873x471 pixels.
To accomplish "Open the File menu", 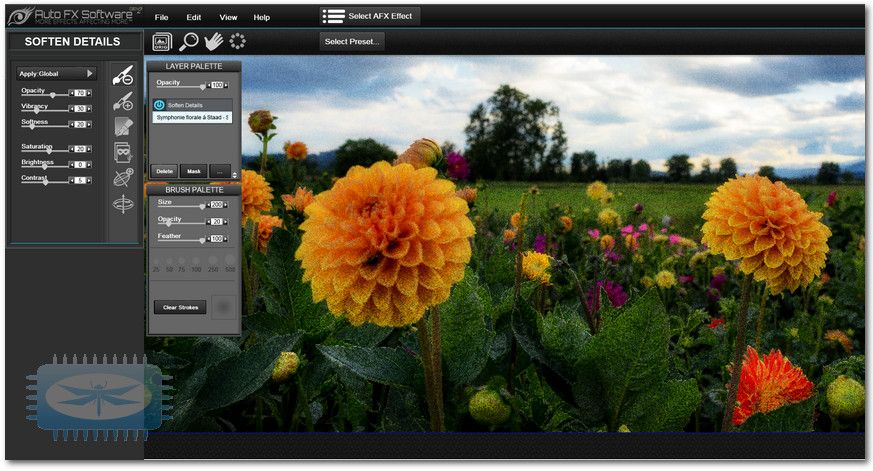I will [x=161, y=17].
